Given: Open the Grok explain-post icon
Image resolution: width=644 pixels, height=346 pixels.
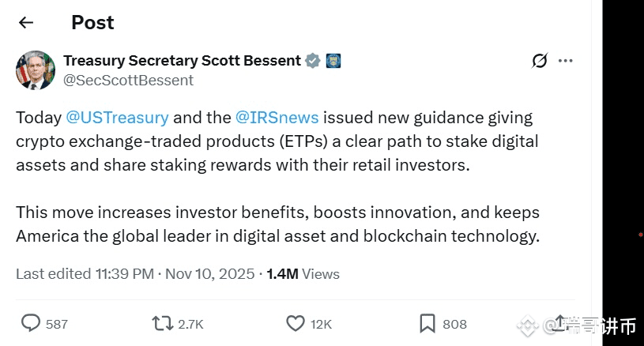Looking at the screenshot, I should click(x=540, y=61).
